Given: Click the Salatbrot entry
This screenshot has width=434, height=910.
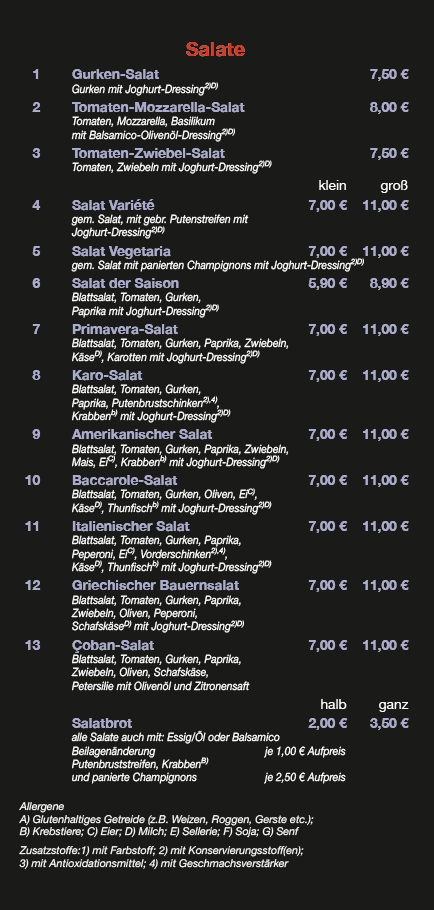Looking at the screenshot, I should (102, 723).
